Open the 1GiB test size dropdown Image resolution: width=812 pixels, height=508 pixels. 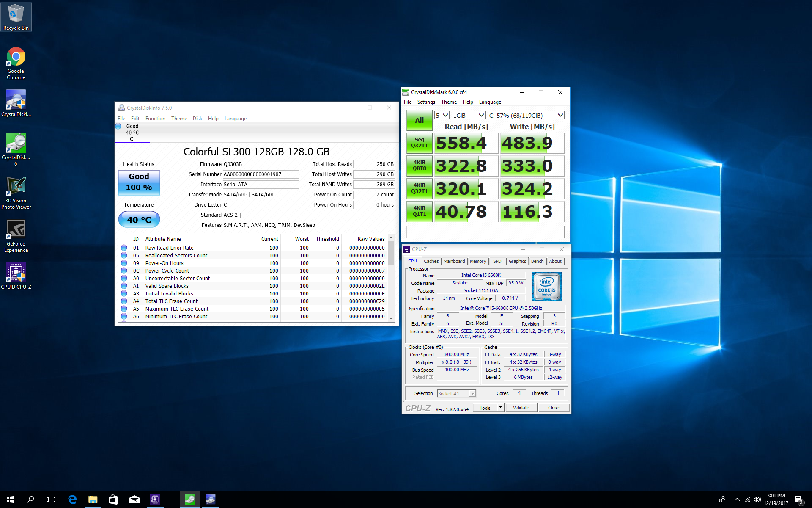[469, 115]
